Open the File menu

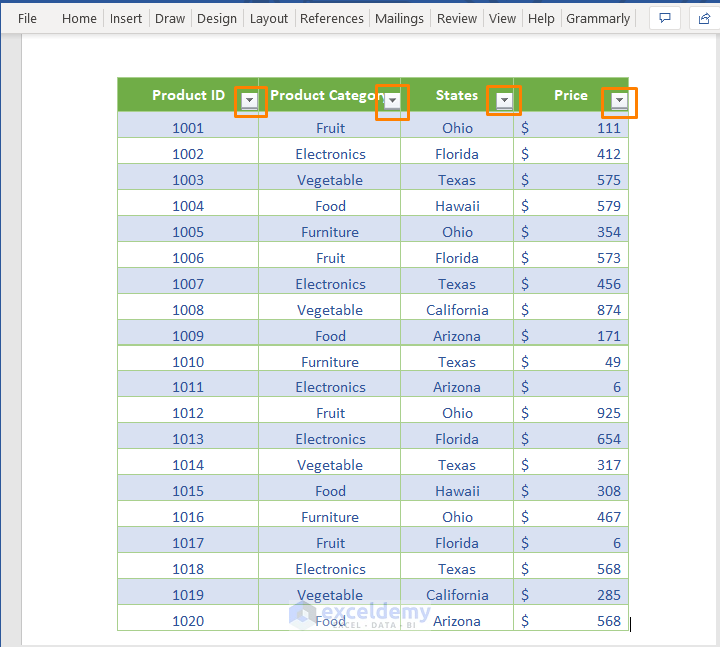(x=27, y=18)
